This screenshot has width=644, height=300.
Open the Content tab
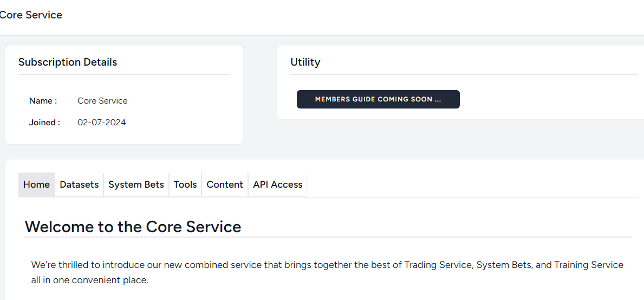click(x=225, y=184)
